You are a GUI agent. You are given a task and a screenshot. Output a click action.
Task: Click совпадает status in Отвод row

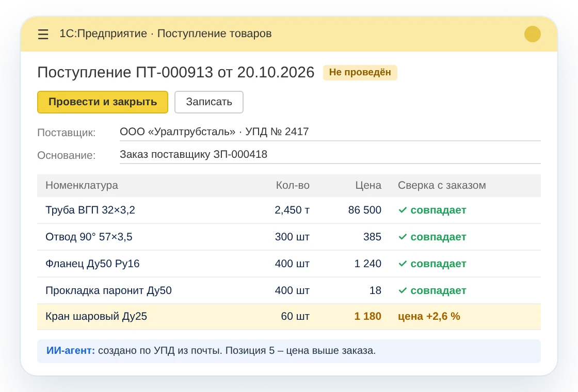coord(432,237)
